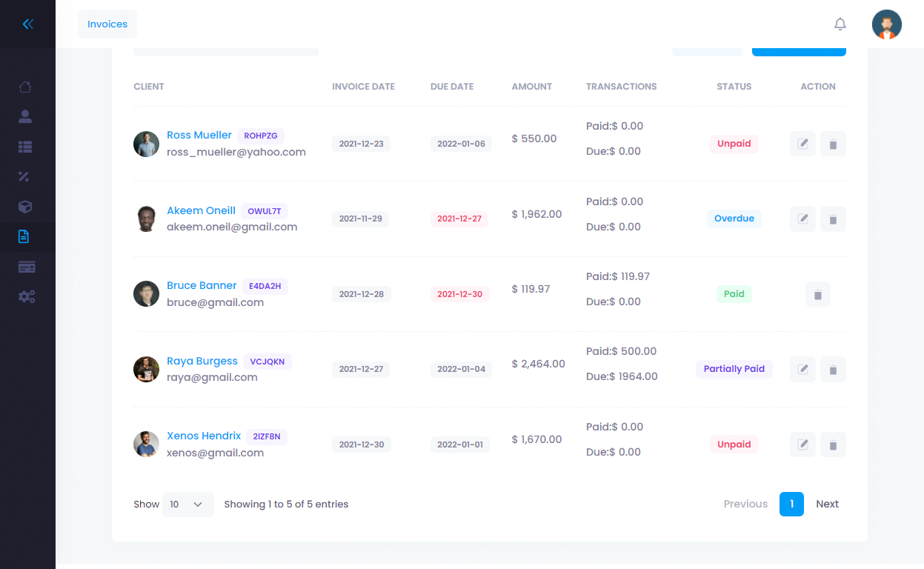This screenshot has height=569, width=924.
Task: Click the Partially Paid status badge for Raya Burgess
Action: [x=734, y=369]
